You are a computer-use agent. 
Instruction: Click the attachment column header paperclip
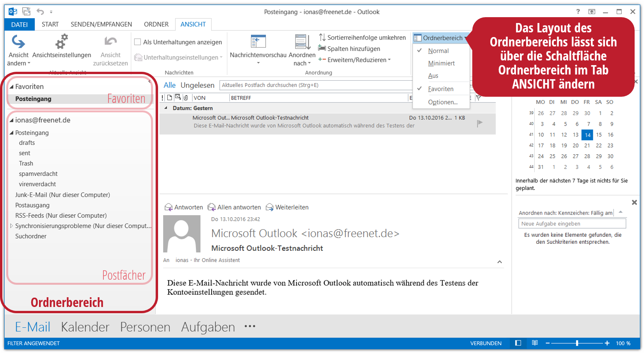coord(186,98)
